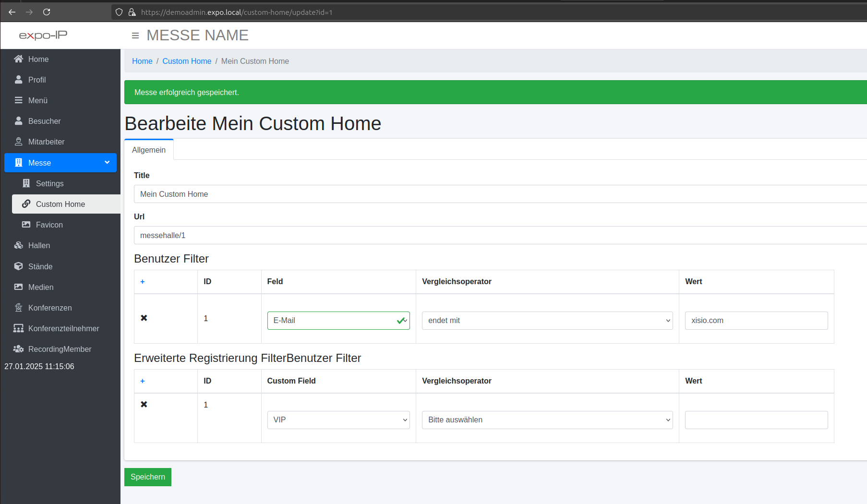The image size is (867, 504).
Task: Add a new Benutzer Filter row
Action: (143, 282)
